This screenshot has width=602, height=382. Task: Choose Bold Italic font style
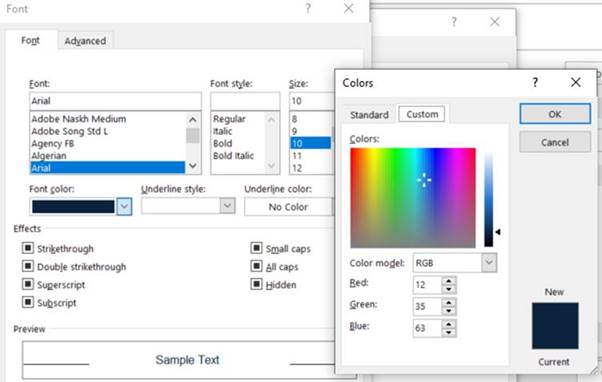coord(233,155)
